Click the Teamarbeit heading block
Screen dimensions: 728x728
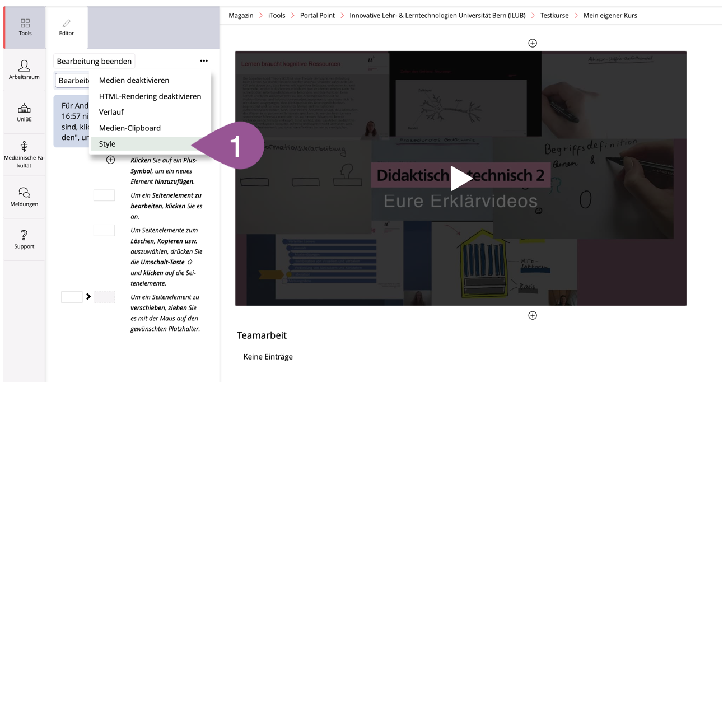pos(262,335)
